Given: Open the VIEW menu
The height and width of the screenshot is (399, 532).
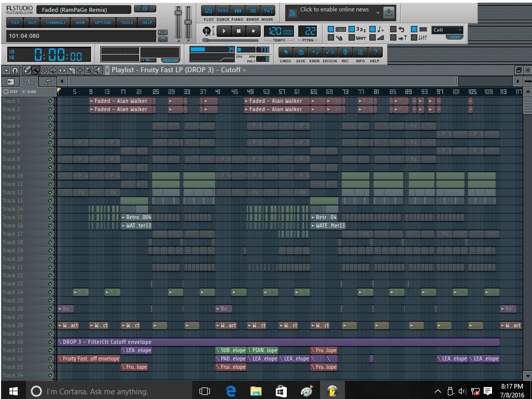Looking at the screenshot, I should (81, 22).
